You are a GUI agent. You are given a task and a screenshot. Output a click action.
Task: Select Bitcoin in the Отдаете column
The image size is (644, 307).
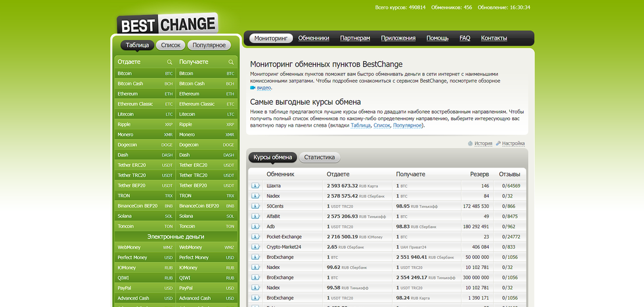coord(145,74)
